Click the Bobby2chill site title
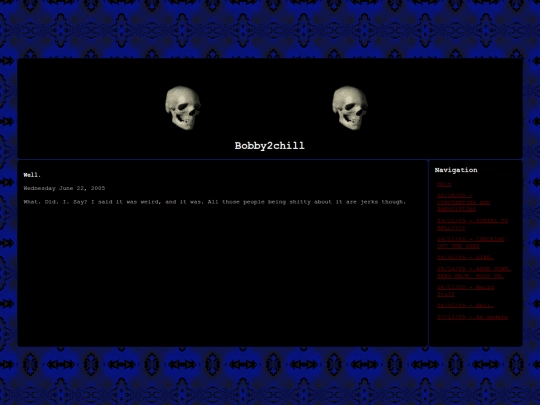Viewport: 540px width, 405px height. pyautogui.click(x=270, y=146)
